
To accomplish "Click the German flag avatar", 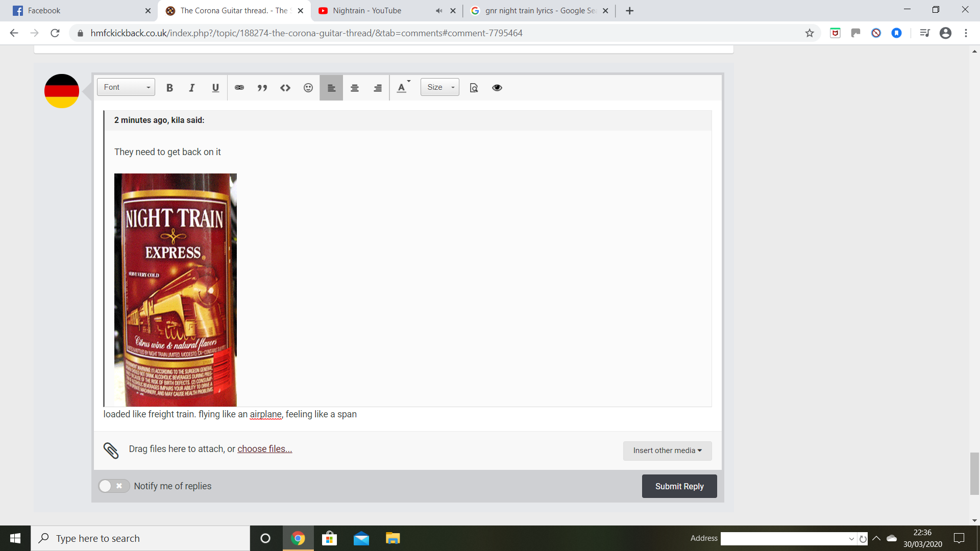I will 62,91.
